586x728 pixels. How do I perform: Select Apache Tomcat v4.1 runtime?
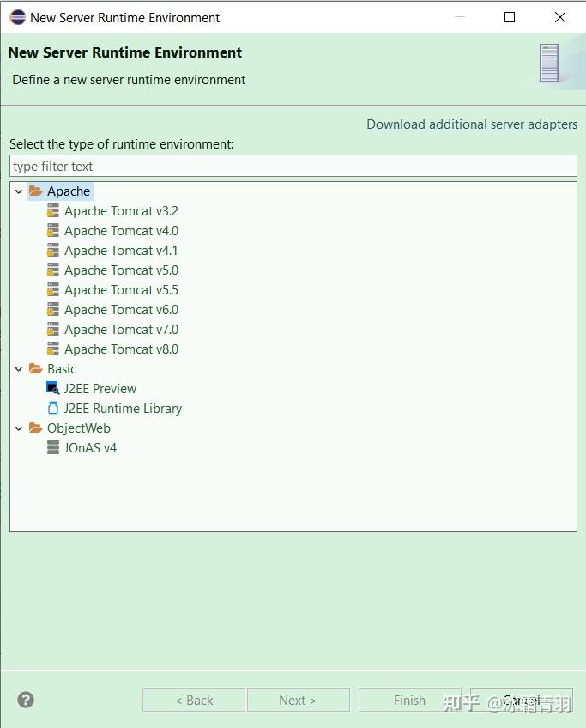tap(121, 251)
